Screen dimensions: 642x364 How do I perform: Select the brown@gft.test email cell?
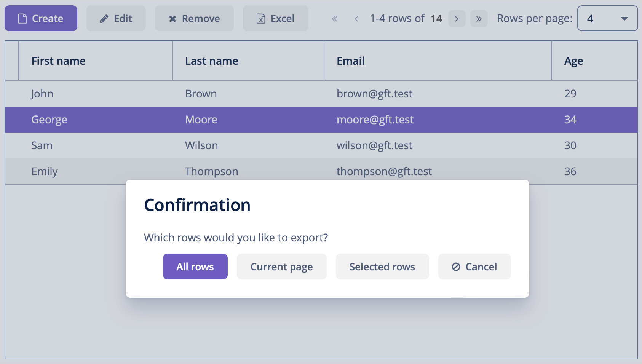click(438, 94)
